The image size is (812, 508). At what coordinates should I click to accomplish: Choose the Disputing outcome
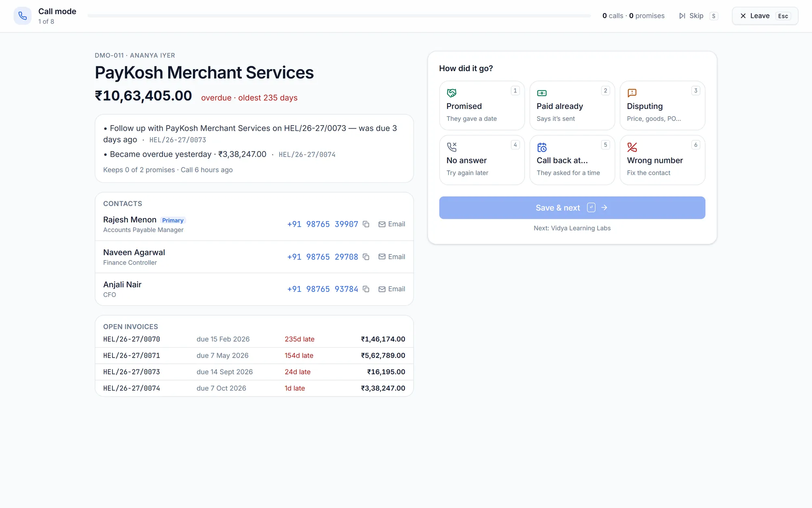click(662, 106)
